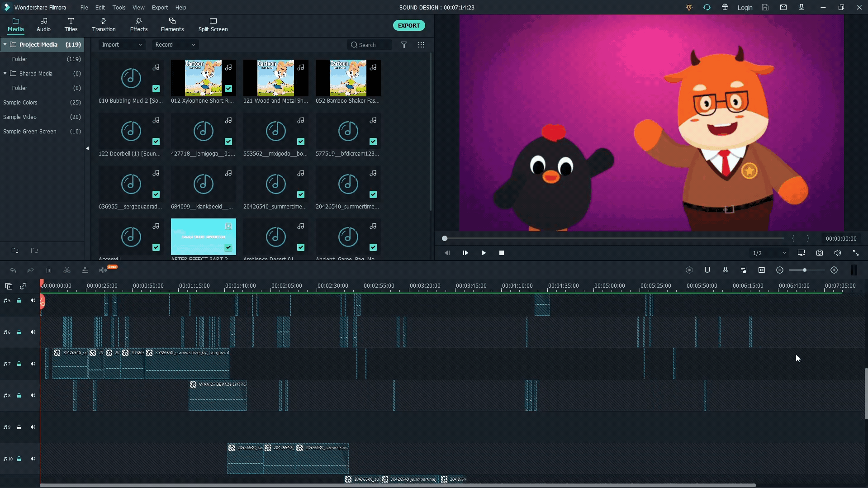Screen dimensions: 868x488
Task: Click the EXPORT button
Action: 409,25
